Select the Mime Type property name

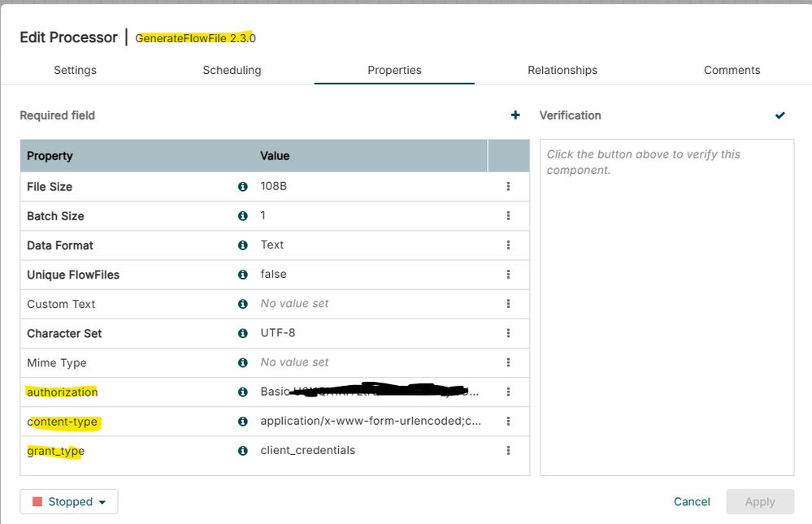point(56,363)
